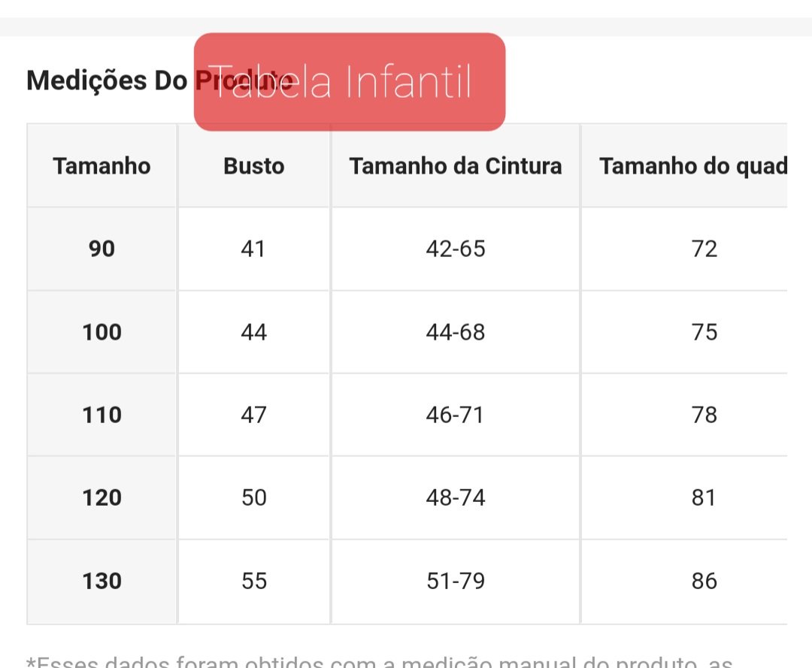Select size 90 row label
Viewport: 812px width, 668px height.
click(102, 249)
